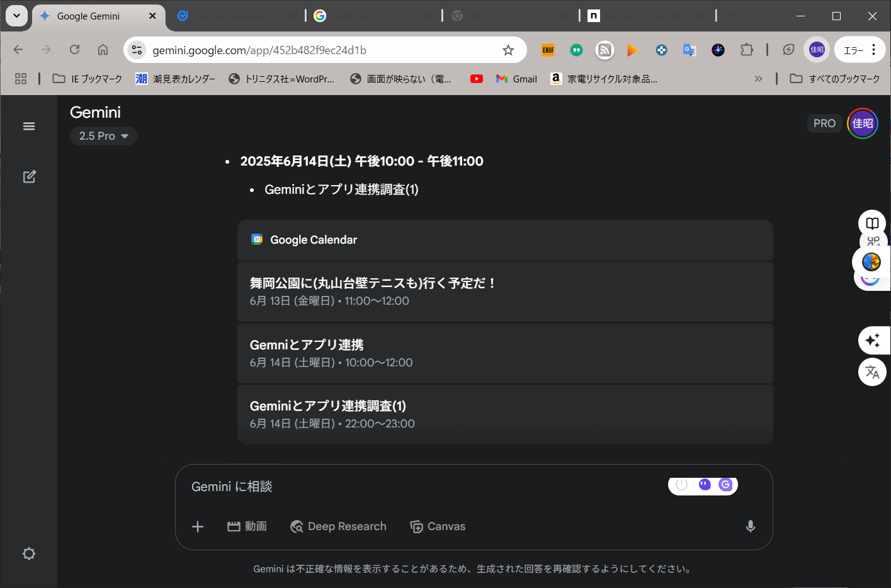
Task: Click the colorful pinwheel floating side icon
Action: pos(871,261)
